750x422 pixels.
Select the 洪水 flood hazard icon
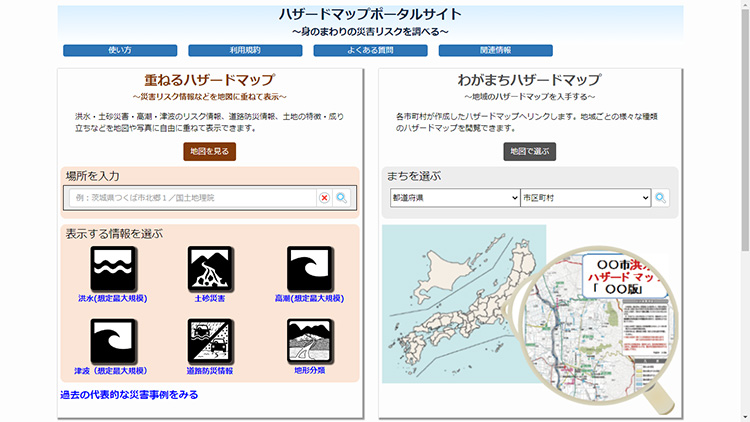(113, 268)
